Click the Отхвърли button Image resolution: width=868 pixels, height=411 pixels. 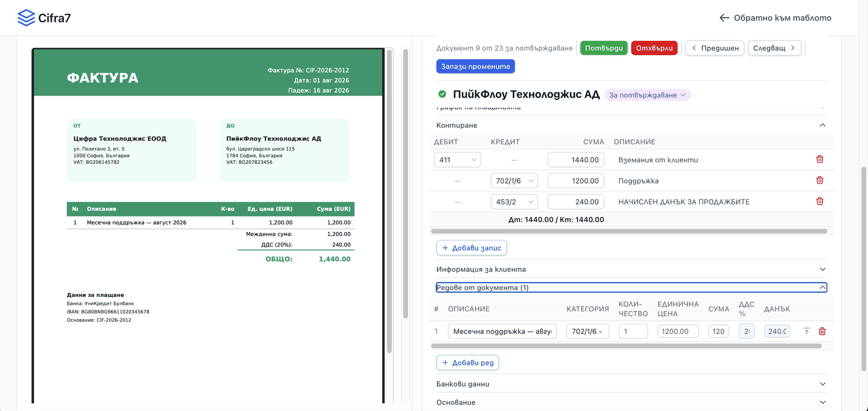(654, 48)
